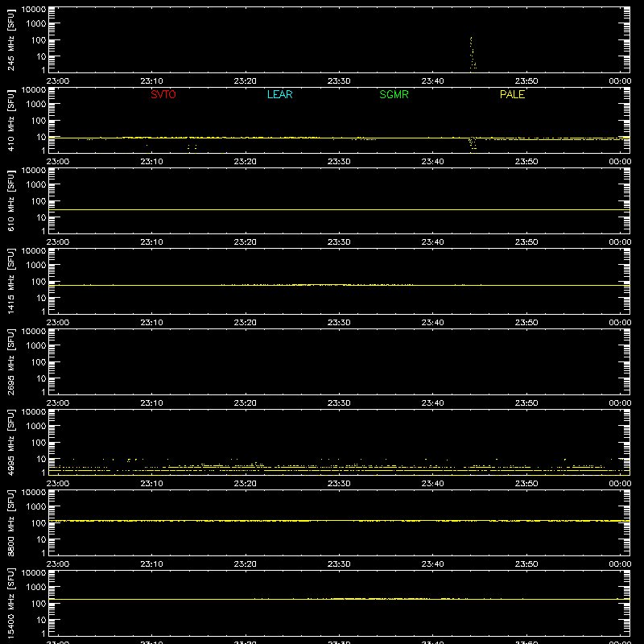Click the yellow PALE station label
Image resolution: width=644 pixels, height=644 pixels.
(512, 94)
